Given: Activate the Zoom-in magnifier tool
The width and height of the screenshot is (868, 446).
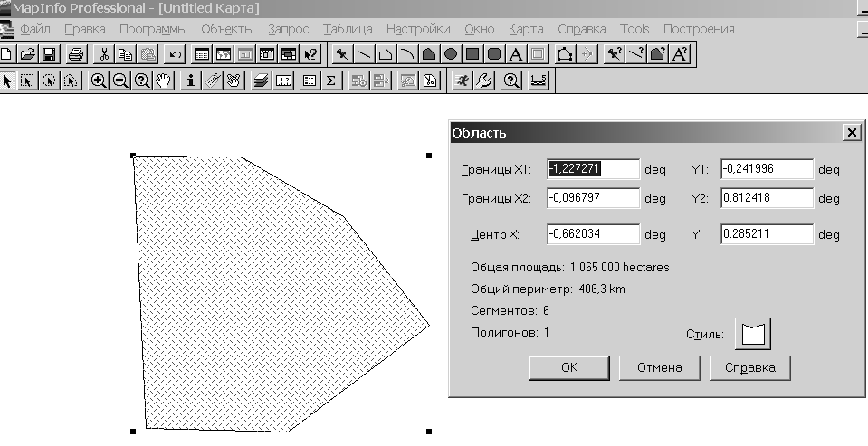Looking at the screenshot, I should 99,81.
